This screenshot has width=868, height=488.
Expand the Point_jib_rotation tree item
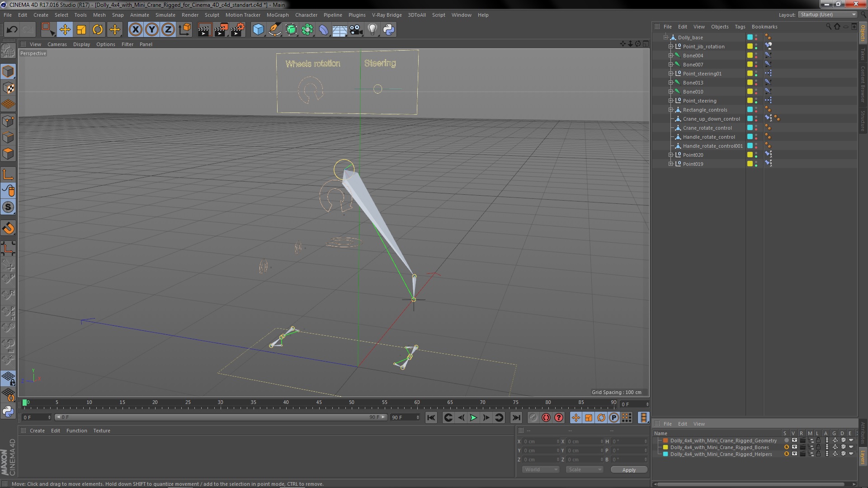point(671,47)
